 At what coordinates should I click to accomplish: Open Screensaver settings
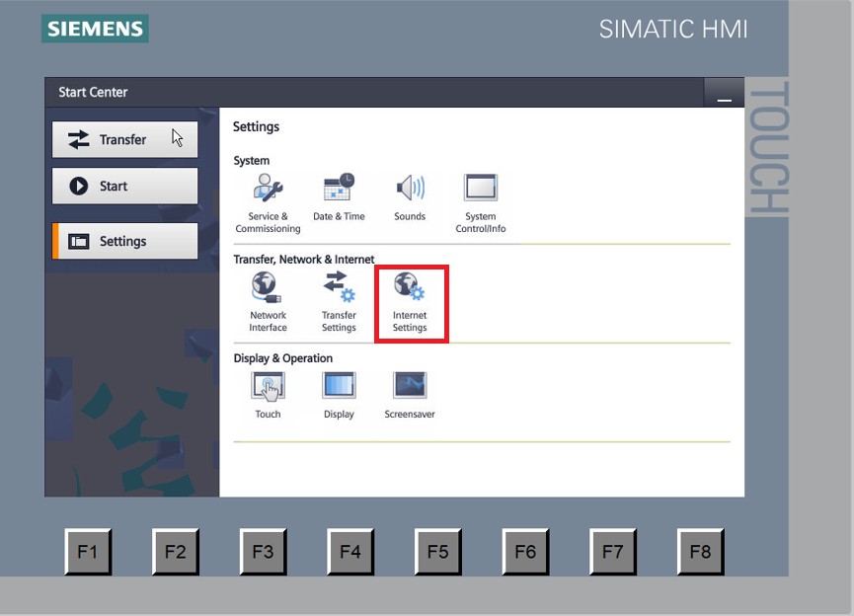[x=410, y=395]
